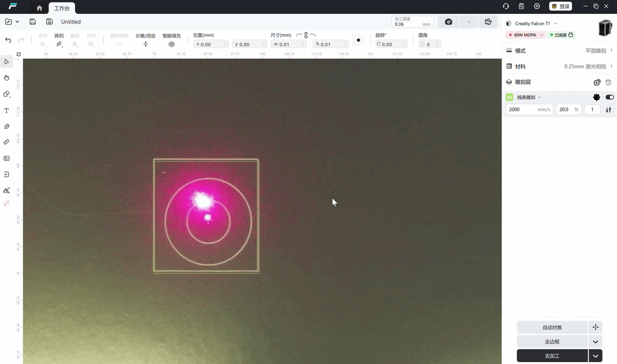
Task: Click the 偏移效果 offset tool
Action: 119,40
